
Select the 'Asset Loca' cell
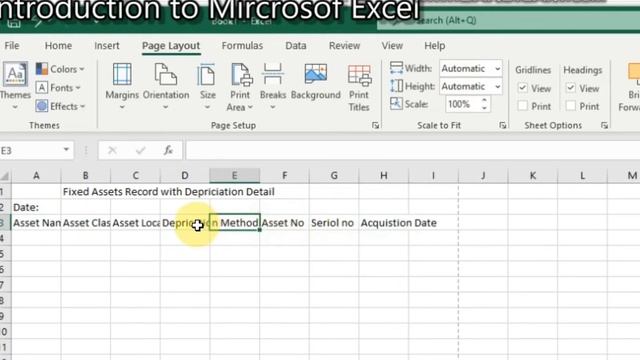pos(136,223)
